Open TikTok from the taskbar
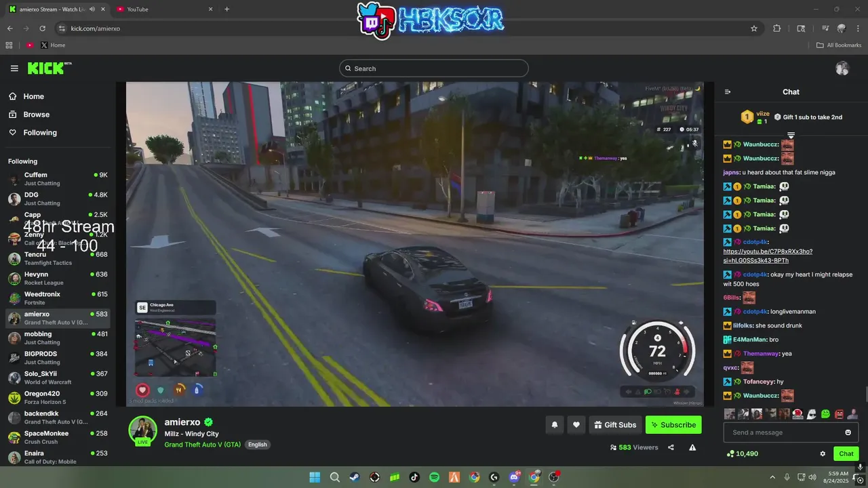Screen dimensions: 868x488 click(414, 477)
